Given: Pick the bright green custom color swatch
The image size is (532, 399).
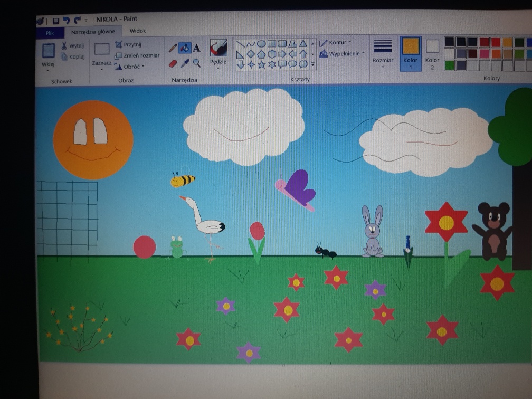Looking at the screenshot, I should pos(449,65).
